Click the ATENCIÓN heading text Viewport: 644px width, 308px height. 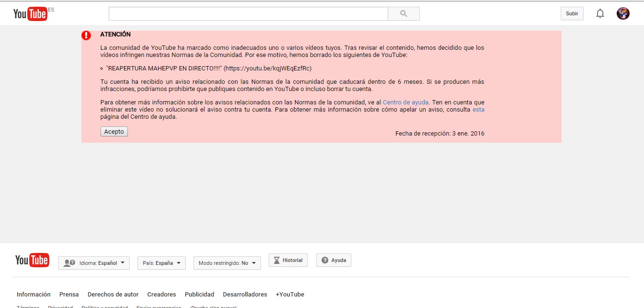pyautogui.click(x=115, y=34)
